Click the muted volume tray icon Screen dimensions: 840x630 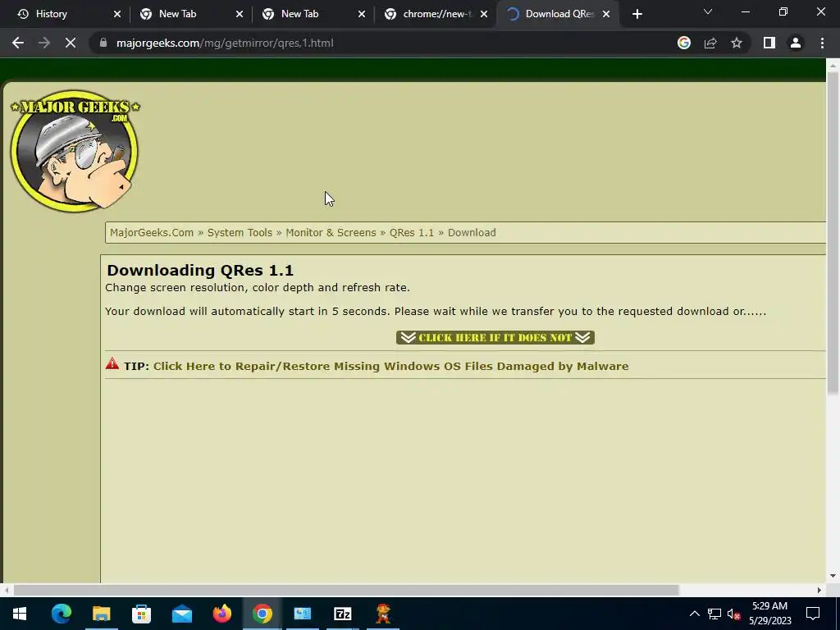click(734, 614)
